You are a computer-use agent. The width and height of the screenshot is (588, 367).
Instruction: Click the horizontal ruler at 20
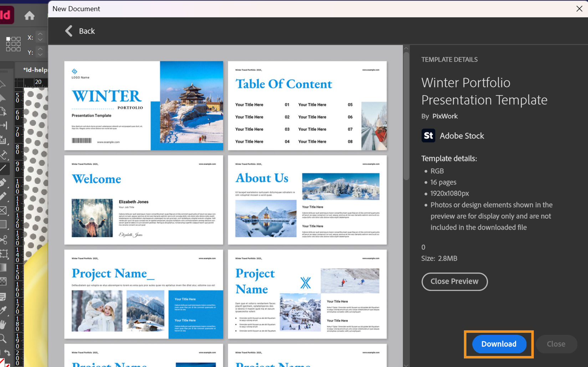(x=38, y=82)
